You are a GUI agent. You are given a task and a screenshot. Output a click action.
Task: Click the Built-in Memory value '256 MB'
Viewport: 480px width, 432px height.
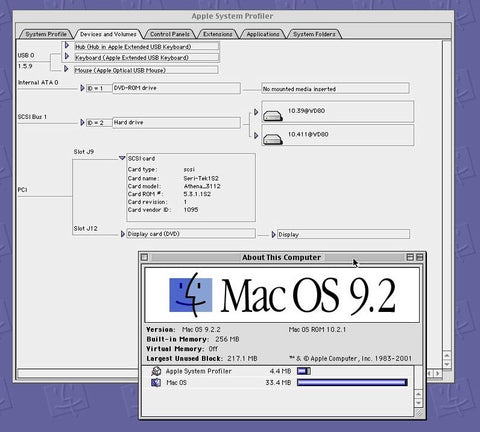pyautogui.click(x=227, y=339)
